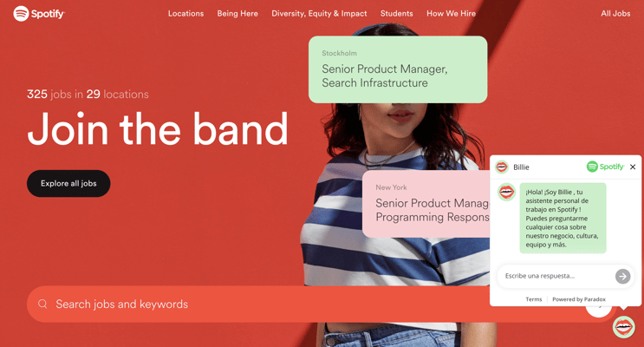Open All Jobs link
This screenshot has width=644, height=347.
pos(615,14)
